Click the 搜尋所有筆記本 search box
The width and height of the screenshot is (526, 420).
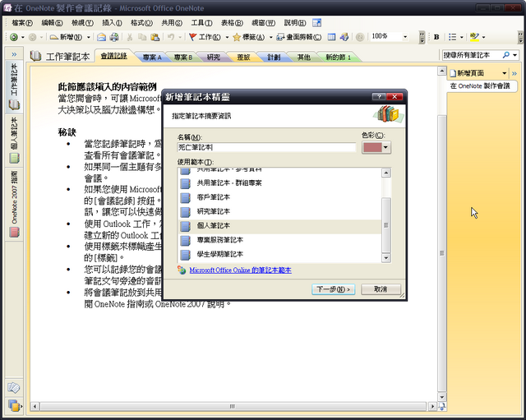click(x=472, y=55)
